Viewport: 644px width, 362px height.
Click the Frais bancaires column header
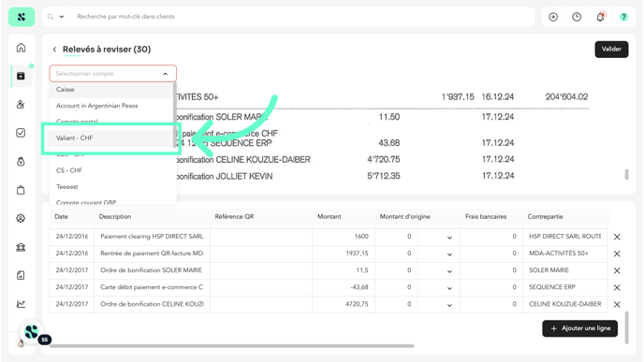[486, 216]
